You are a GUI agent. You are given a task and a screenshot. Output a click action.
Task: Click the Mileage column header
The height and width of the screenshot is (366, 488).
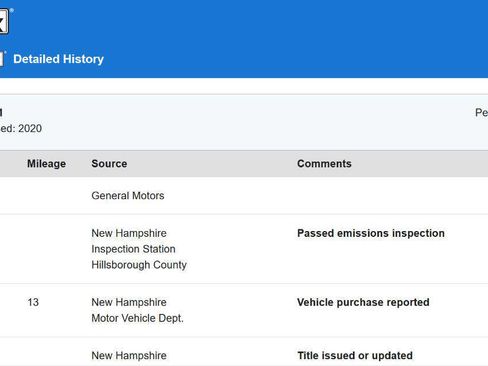[x=46, y=164]
